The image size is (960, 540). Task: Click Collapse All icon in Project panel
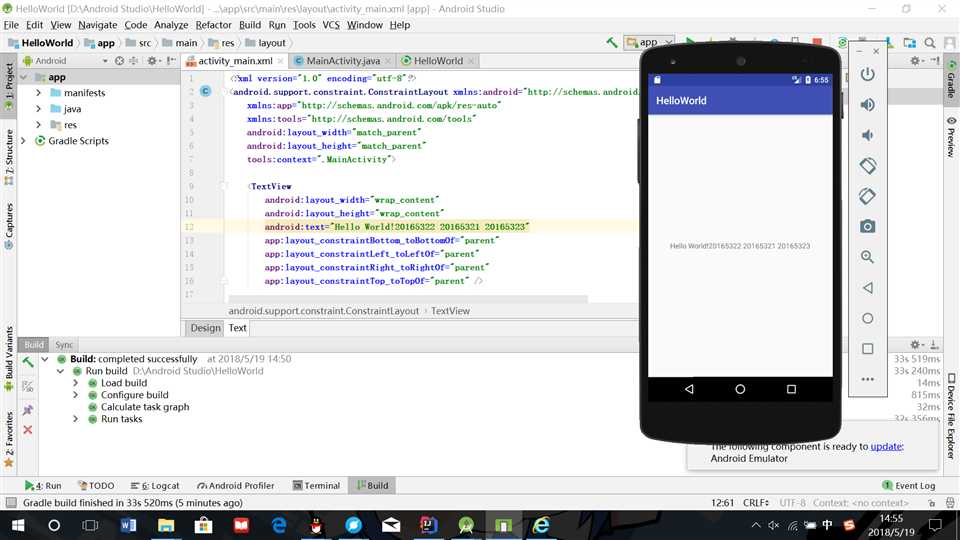tap(133, 61)
